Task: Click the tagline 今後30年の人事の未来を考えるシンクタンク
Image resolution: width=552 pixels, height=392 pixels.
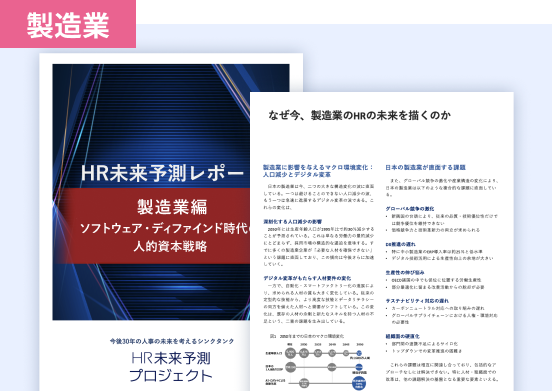Action: (172, 341)
